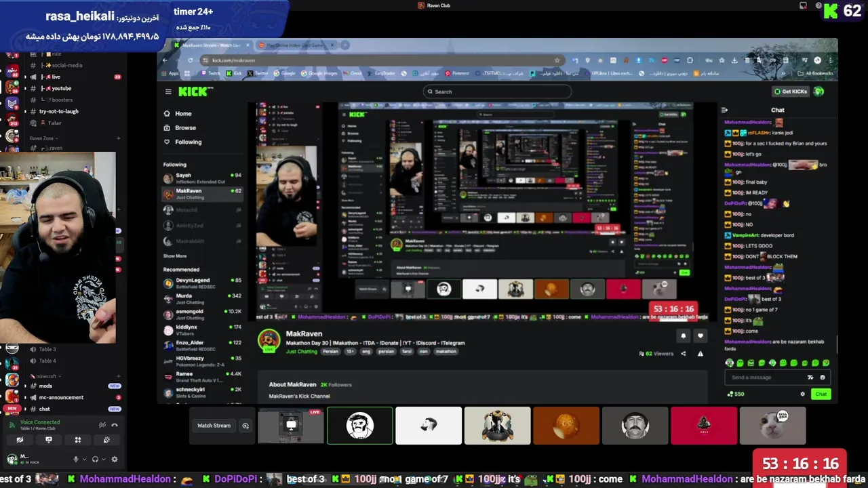Viewport: 868px width, 488px height.
Task: Select the white-background avatar tile
Action: click(429, 426)
